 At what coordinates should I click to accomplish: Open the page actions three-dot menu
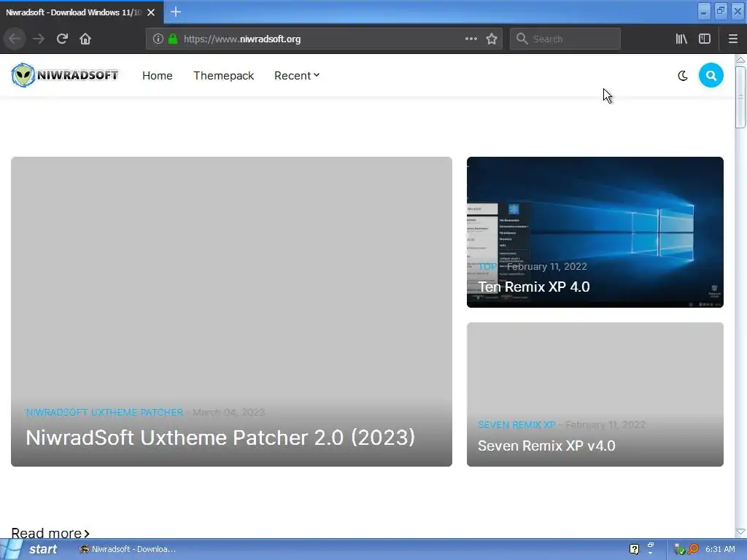click(471, 39)
